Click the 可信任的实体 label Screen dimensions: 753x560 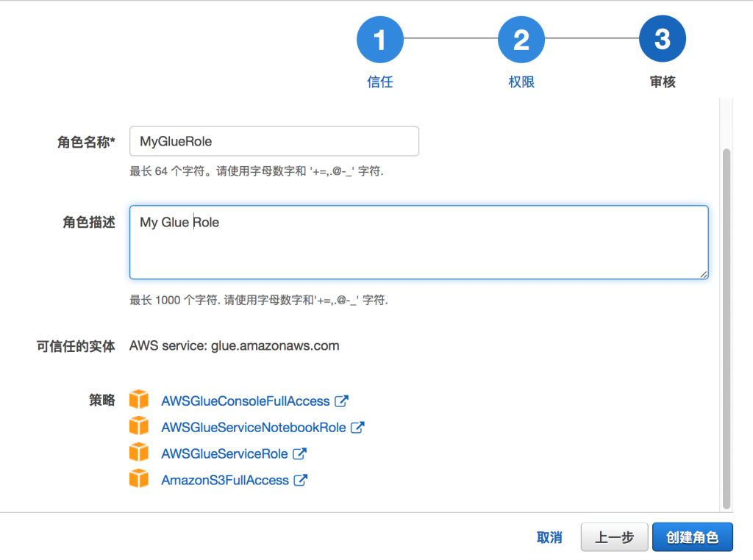(x=76, y=346)
